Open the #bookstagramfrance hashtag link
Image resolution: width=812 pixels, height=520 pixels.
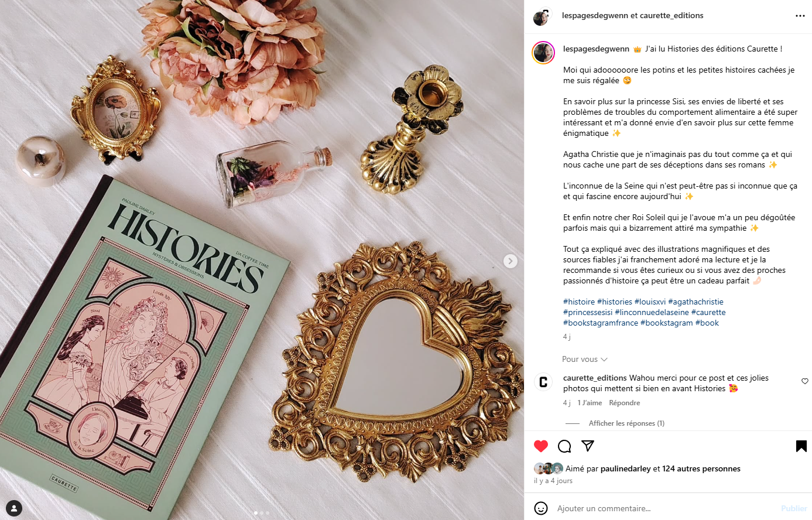tap(601, 323)
